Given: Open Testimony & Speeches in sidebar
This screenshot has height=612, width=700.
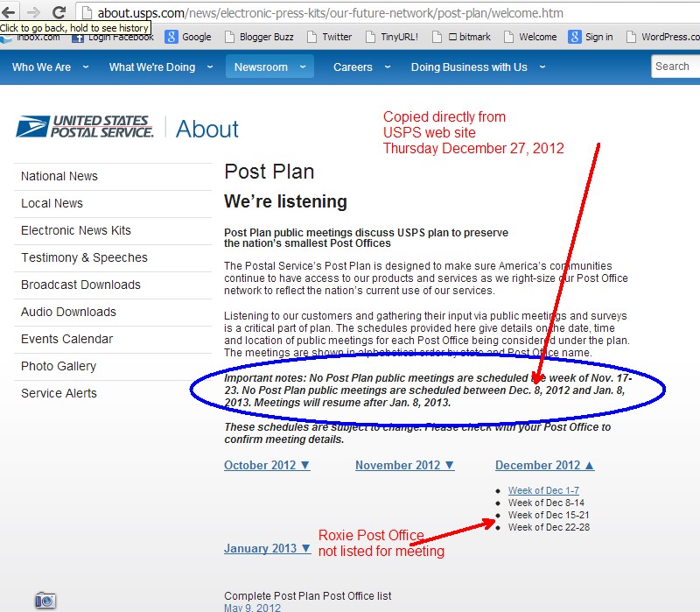Looking at the screenshot, I should pyautogui.click(x=84, y=257).
